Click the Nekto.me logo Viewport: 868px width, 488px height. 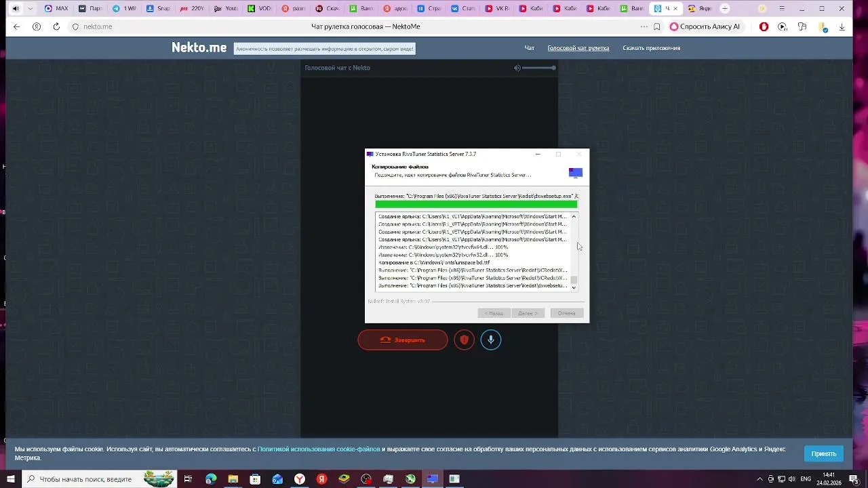click(x=199, y=47)
